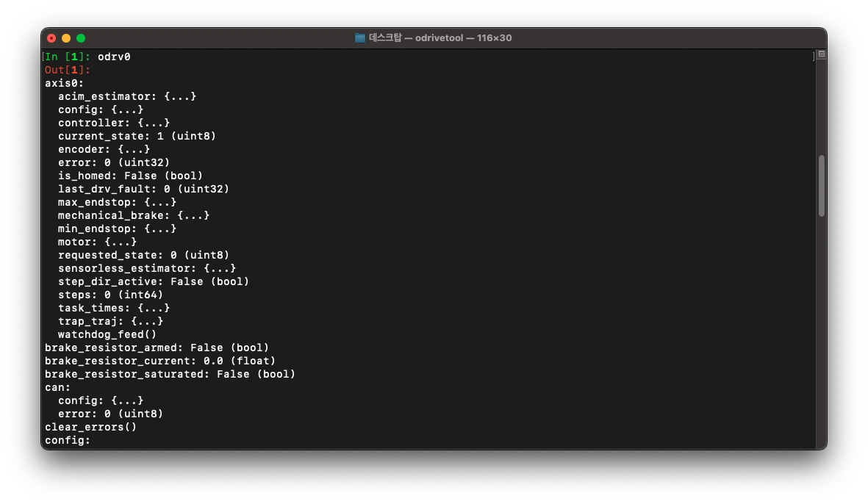The height and width of the screenshot is (504, 868).
Task: Click the 'clear_errors()' function text
Action: (90, 427)
